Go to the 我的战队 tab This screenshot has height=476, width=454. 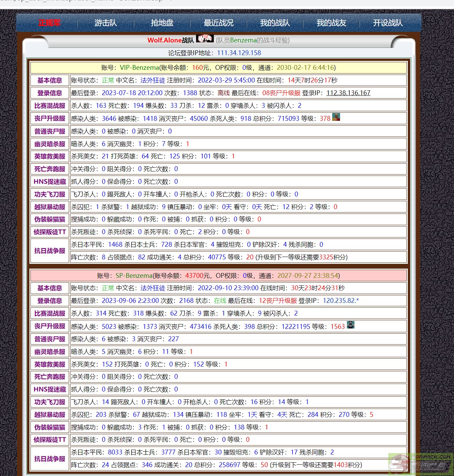click(x=275, y=23)
